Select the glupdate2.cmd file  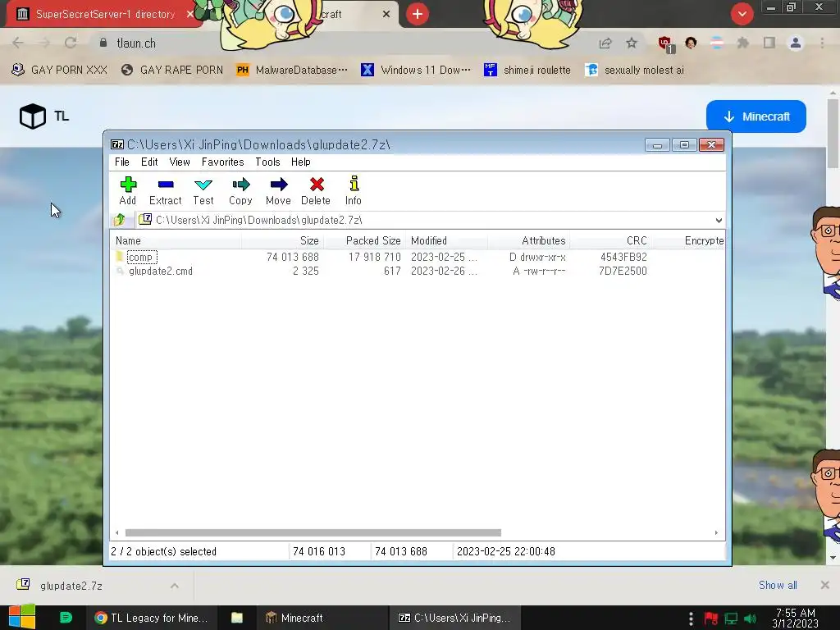161,271
